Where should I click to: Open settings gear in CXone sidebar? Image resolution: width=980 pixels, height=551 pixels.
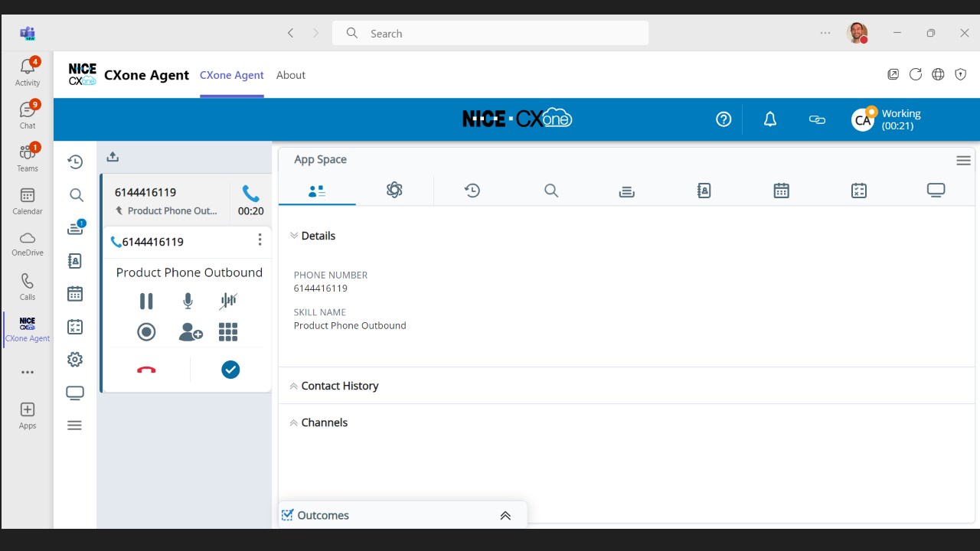[x=75, y=360]
